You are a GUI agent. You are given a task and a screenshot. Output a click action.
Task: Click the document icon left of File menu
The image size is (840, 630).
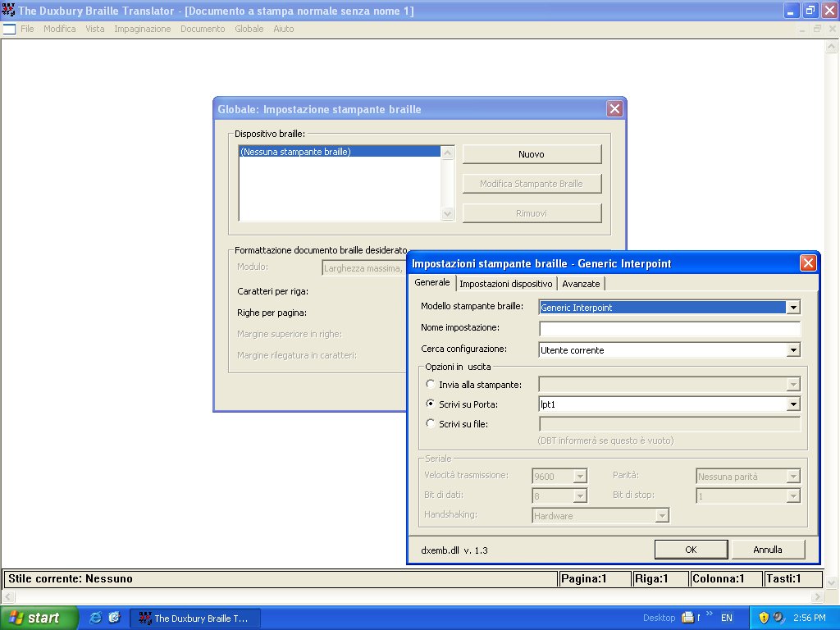pyautogui.click(x=9, y=29)
